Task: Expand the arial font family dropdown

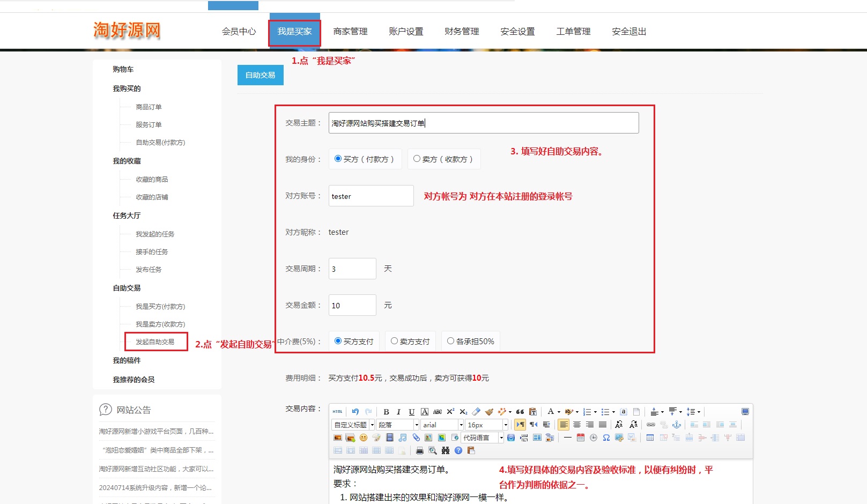Action: click(461, 425)
